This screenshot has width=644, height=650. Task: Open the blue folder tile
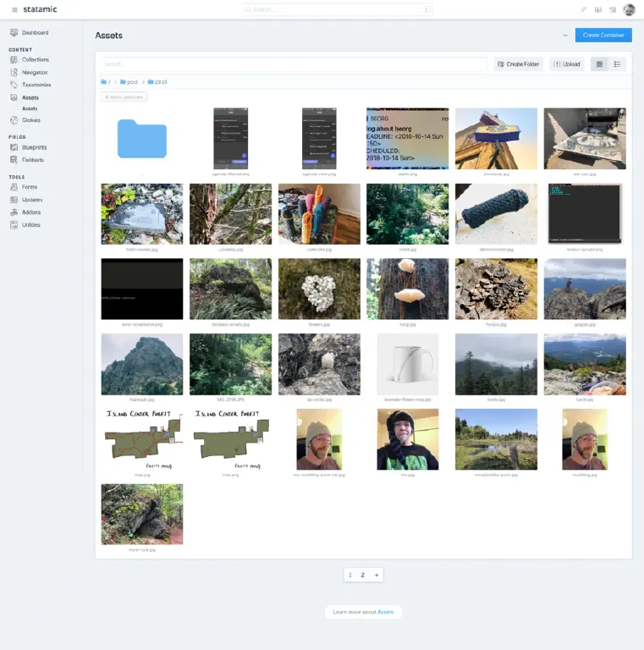[141, 139]
